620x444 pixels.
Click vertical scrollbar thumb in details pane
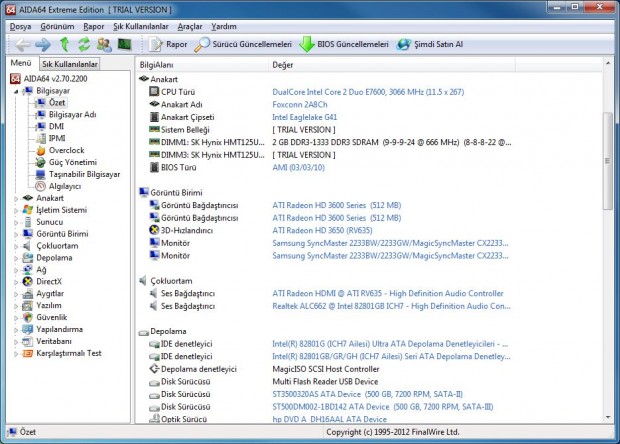608,161
